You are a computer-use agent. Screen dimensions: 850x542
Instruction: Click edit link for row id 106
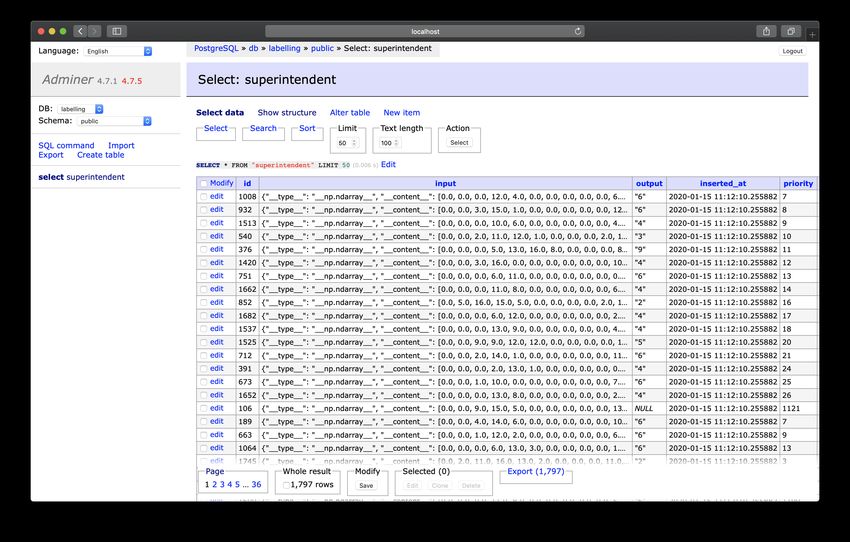point(216,408)
